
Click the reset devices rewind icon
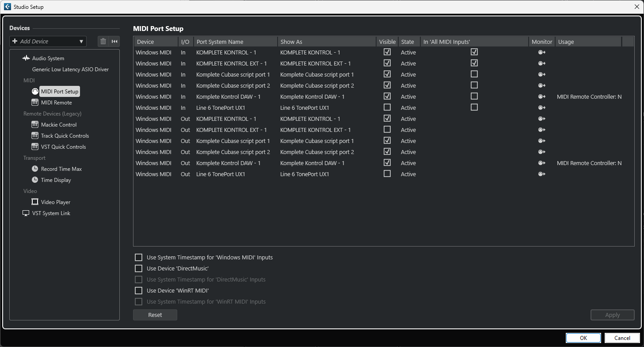(114, 41)
